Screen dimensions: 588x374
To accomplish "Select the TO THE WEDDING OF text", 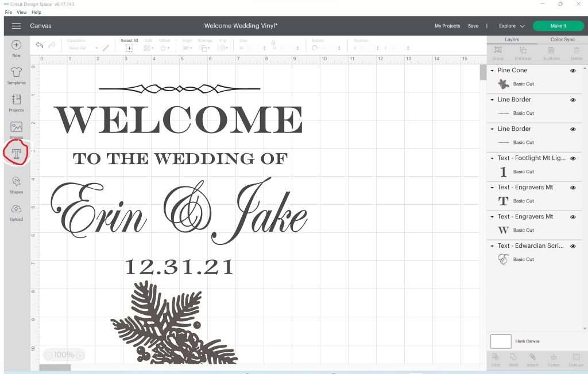I will 180,158.
